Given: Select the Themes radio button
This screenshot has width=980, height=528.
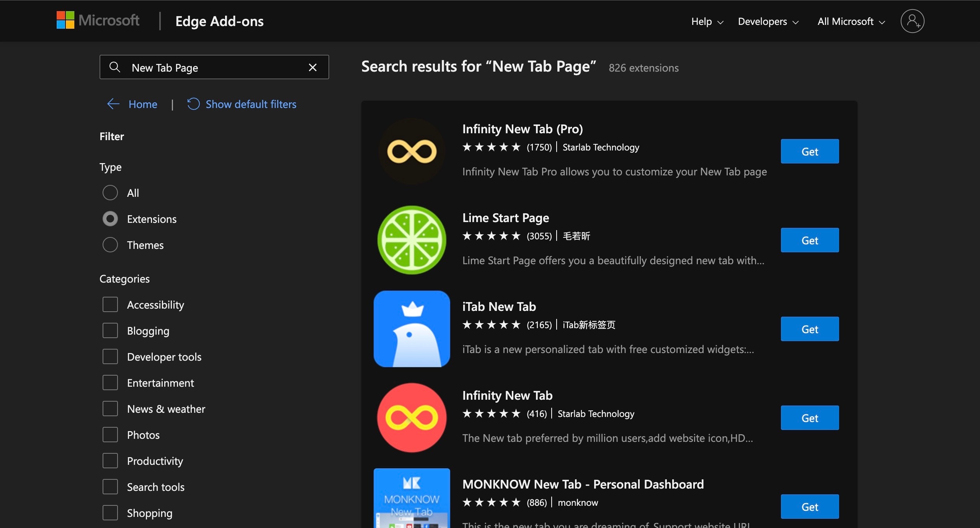Looking at the screenshot, I should tap(110, 245).
